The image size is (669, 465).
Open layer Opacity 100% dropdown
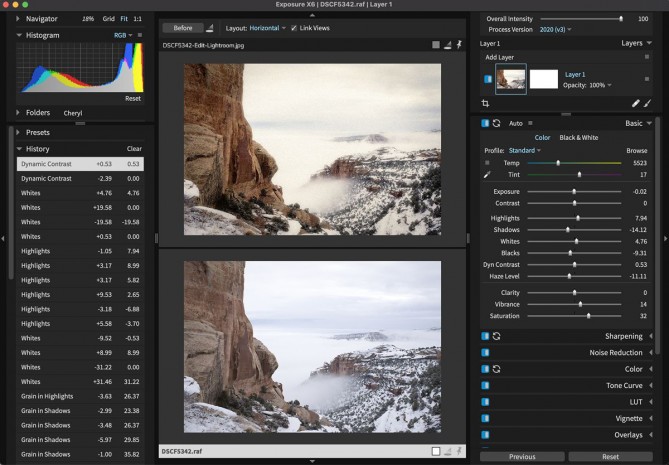[x=600, y=85]
